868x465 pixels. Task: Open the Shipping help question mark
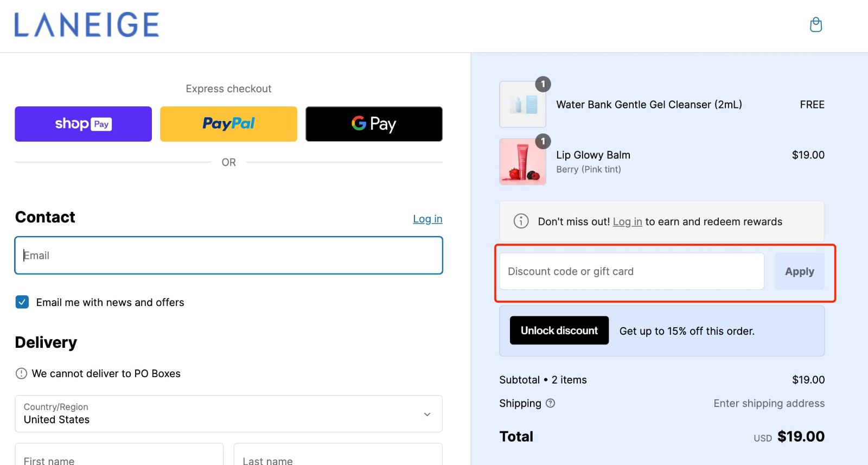point(551,403)
